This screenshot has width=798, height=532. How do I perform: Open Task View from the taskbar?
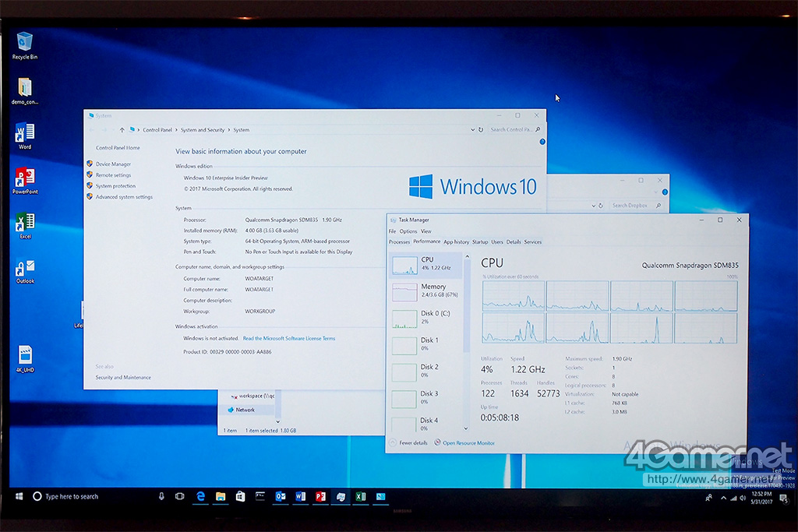coord(180,496)
